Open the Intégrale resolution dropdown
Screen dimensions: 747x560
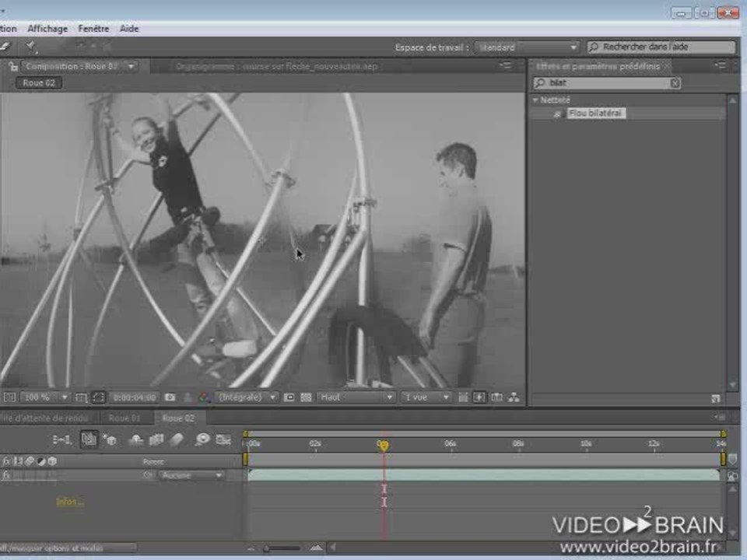pyautogui.click(x=246, y=397)
